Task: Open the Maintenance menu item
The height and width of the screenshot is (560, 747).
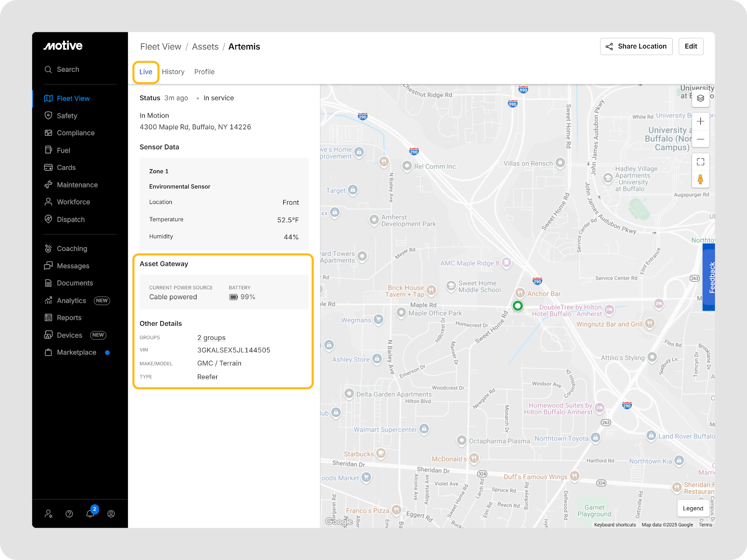Action: point(77,185)
